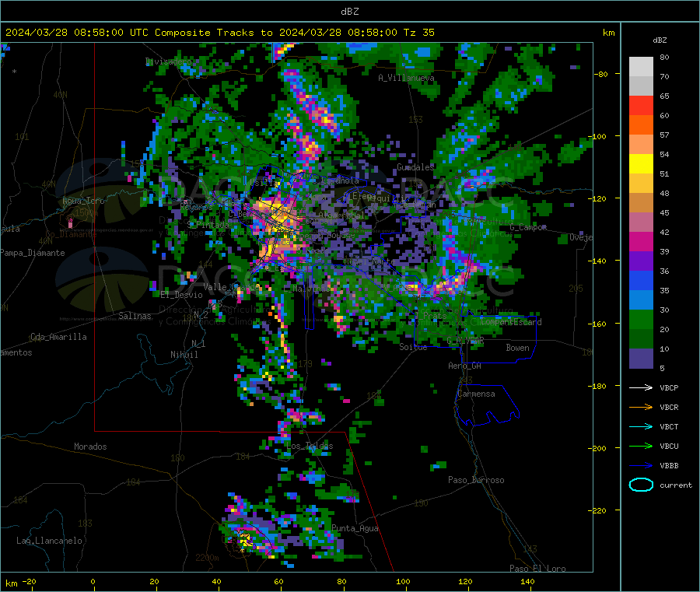This screenshot has width=700, height=592.
Task: Click the cyan 'current' ellipse legend icon
Action: [x=641, y=485]
